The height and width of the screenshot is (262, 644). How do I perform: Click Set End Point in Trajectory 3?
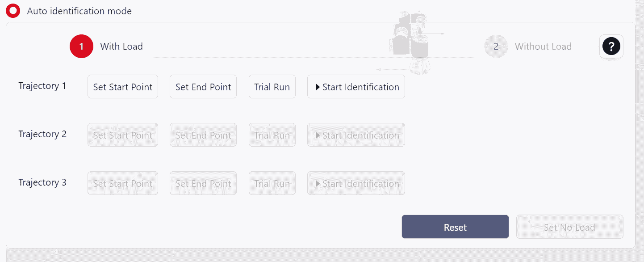click(x=203, y=183)
